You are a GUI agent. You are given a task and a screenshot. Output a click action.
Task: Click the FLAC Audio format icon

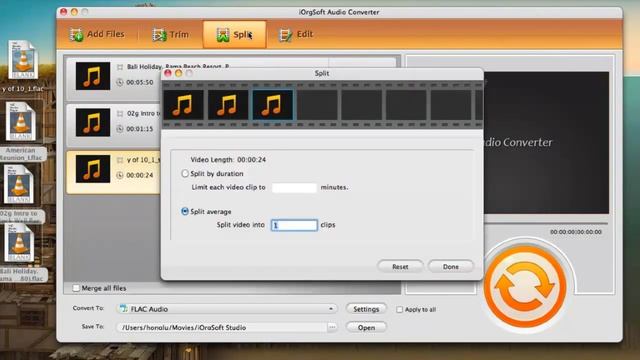pyautogui.click(x=124, y=309)
